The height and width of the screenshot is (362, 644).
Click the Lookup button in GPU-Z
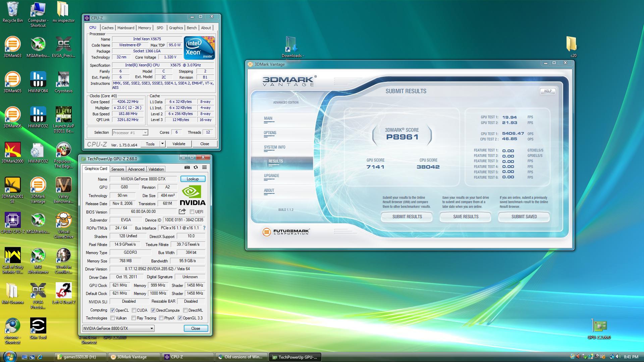193,179
